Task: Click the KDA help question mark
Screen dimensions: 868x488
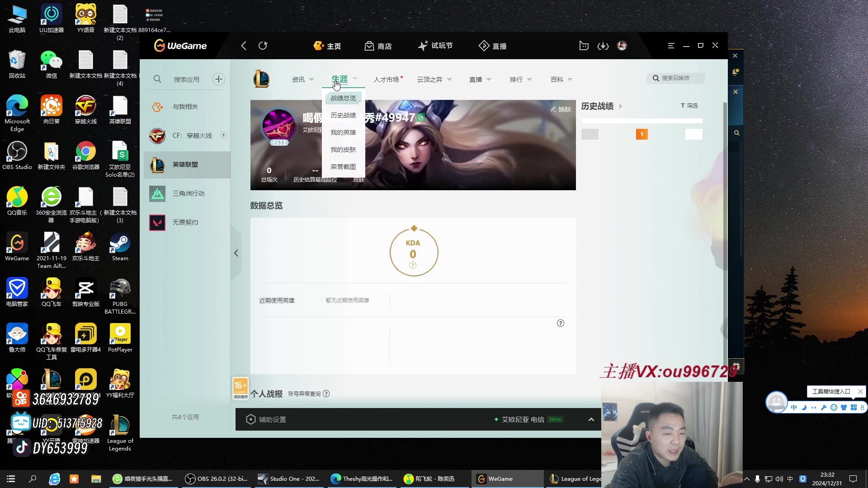Action: [x=412, y=266]
